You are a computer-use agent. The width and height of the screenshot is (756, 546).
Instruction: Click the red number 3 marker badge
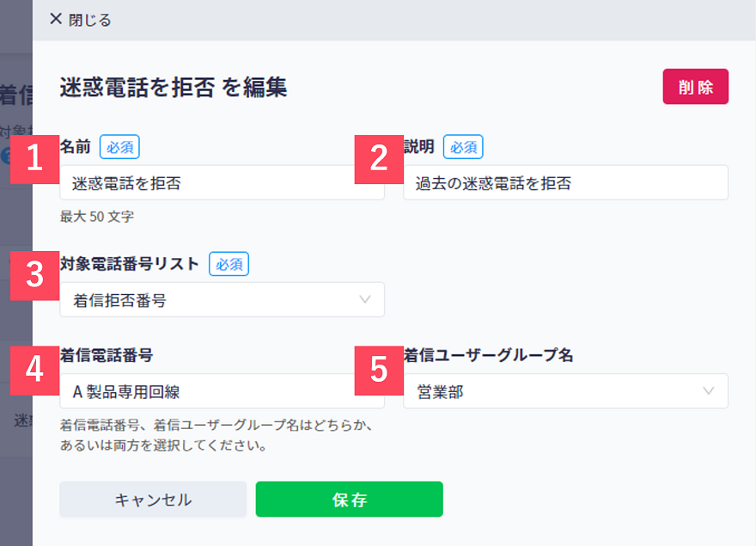click(34, 276)
